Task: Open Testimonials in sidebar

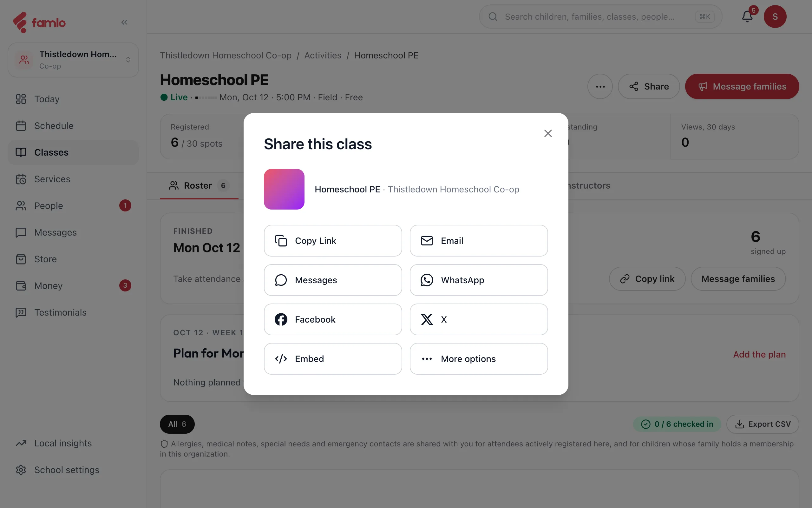Action: click(x=73, y=312)
